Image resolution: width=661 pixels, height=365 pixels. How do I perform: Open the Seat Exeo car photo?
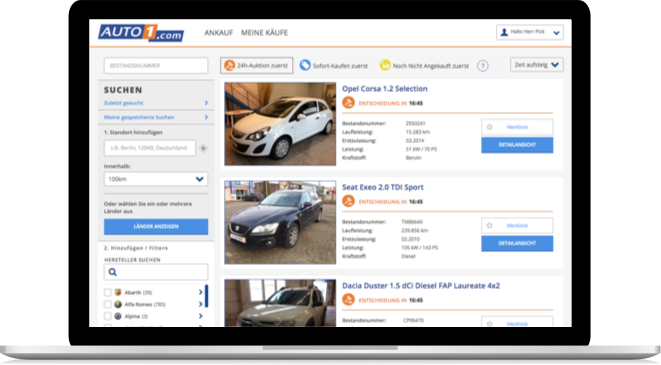coord(280,223)
